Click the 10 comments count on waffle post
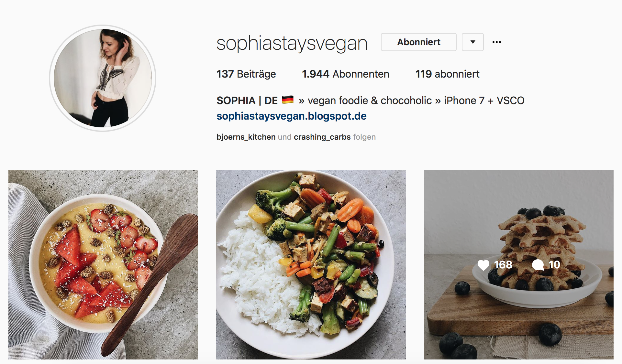 point(554,265)
